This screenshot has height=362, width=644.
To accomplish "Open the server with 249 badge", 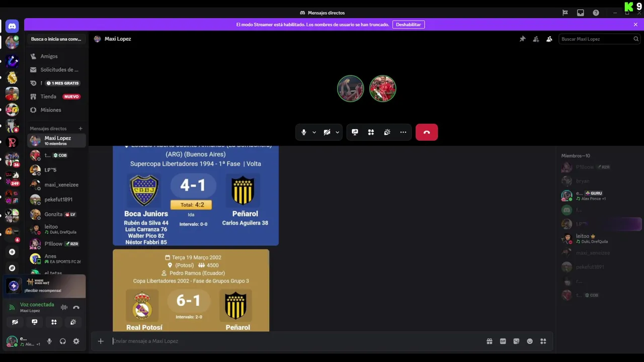I will [12, 178].
